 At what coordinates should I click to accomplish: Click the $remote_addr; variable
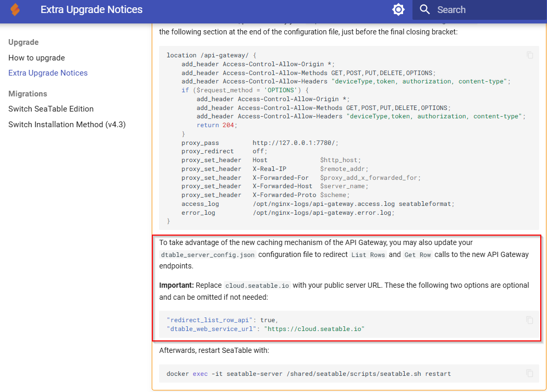pyautogui.click(x=344, y=169)
